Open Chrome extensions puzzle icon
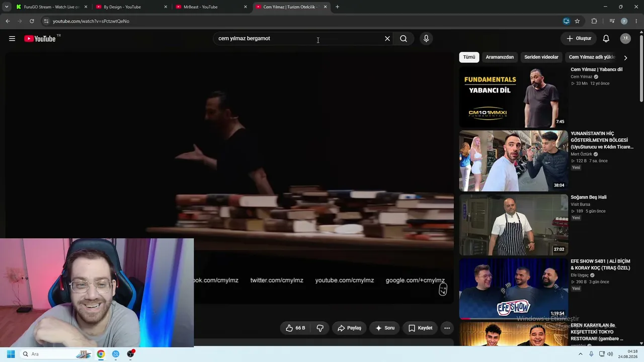The height and width of the screenshot is (362, 644). pyautogui.click(x=594, y=21)
